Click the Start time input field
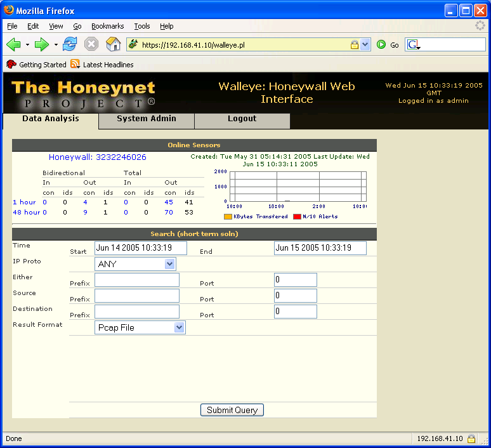The width and height of the screenshot is (491, 448). (x=141, y=248)
